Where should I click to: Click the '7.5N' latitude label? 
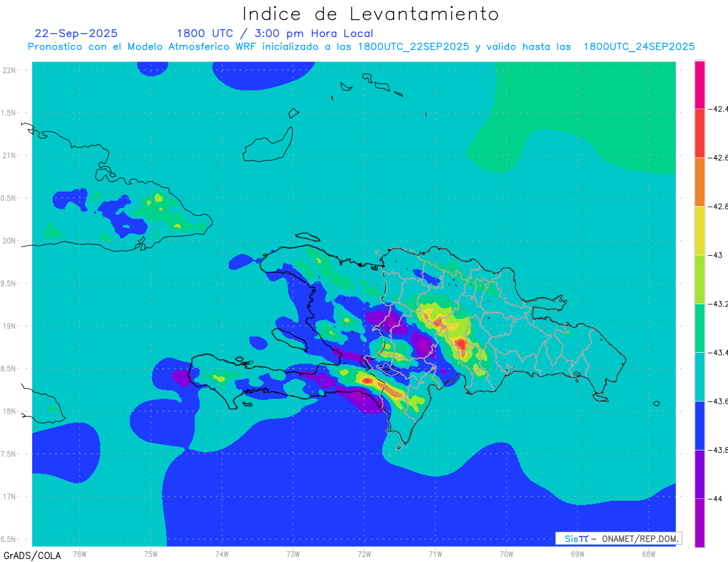pyautogui.click(x=8, y=453)
